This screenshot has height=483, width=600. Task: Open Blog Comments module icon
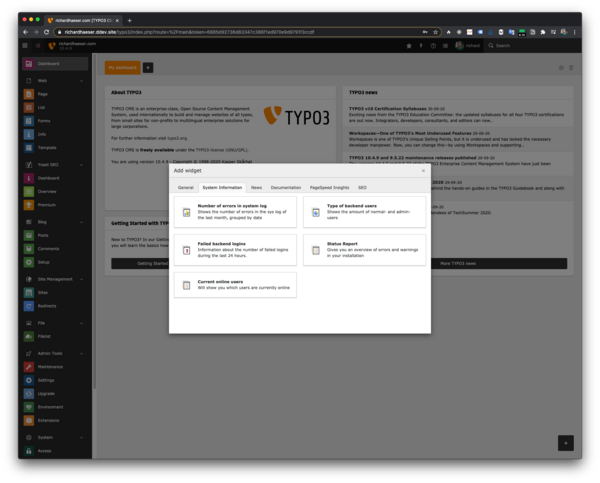click(x=29, y=248)
